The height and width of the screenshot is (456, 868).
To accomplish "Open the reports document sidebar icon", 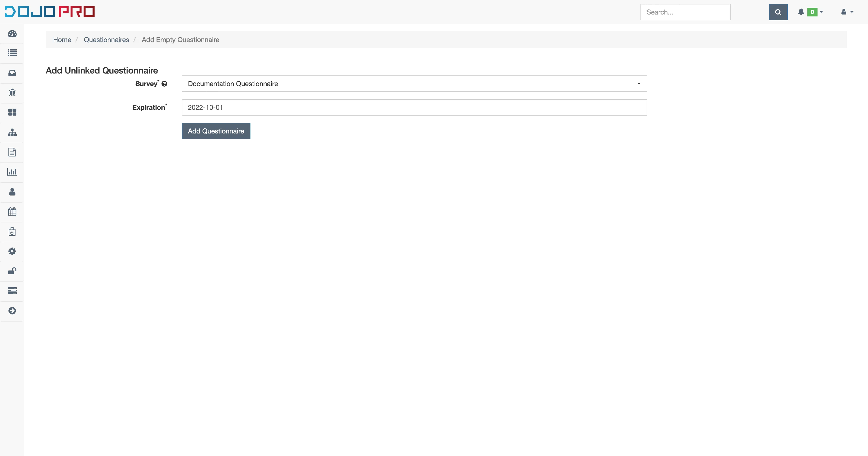I will (12, 152).
